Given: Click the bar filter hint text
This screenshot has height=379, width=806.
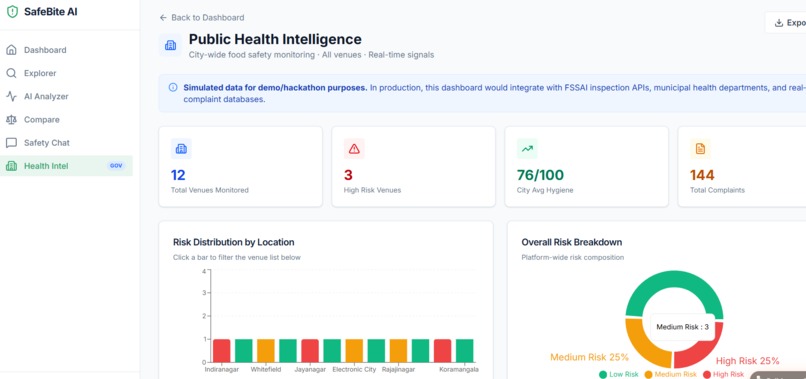Looking at the screenshot, I should pyautogui.click(x=237, y=257).
